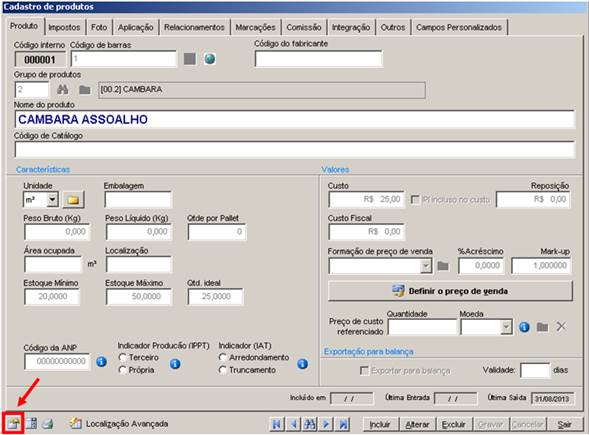Click the Código do fabricante field
This screenshot has height=435, width=589.
[x=319, y=59]
